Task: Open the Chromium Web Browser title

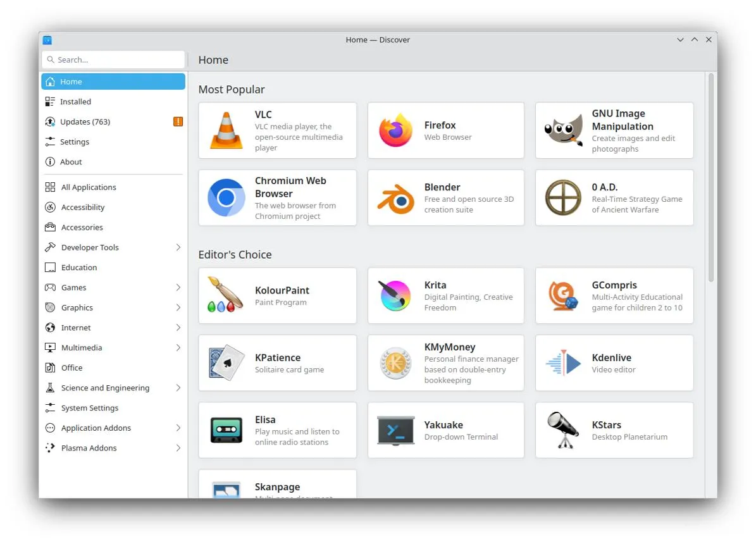Action: tap(290, 187)
